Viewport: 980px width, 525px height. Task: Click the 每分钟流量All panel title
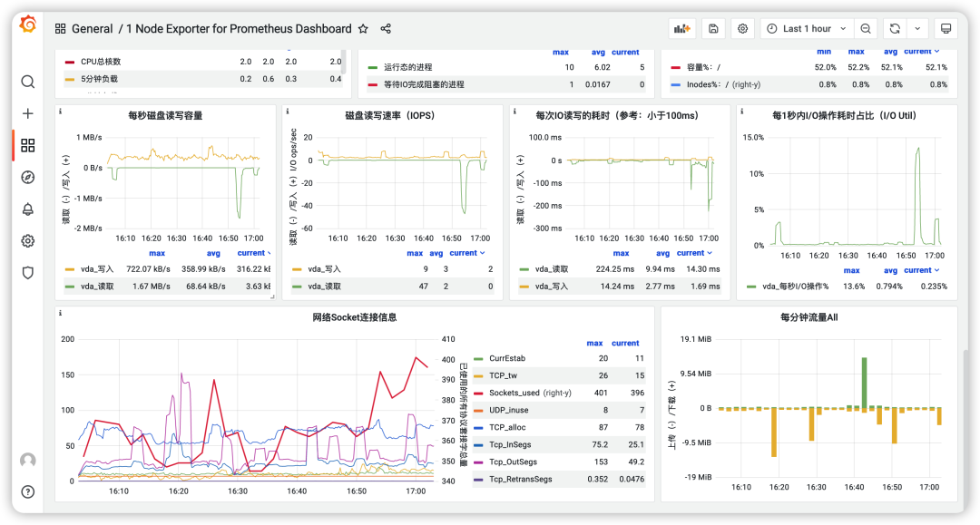808,317
